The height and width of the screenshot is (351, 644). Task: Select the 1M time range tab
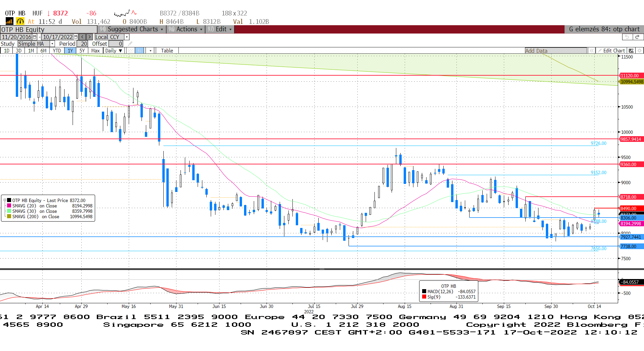pyautogui.click(x=31, y=51)
